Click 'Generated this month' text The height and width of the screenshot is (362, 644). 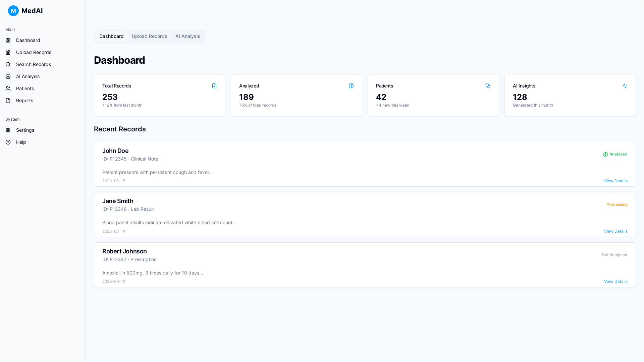coord(533,105)
